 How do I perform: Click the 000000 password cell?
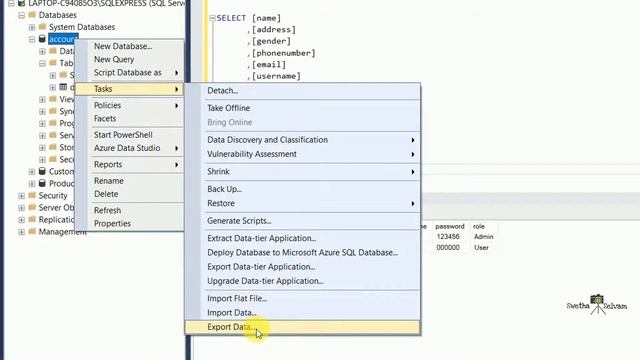tap(448, 248)
